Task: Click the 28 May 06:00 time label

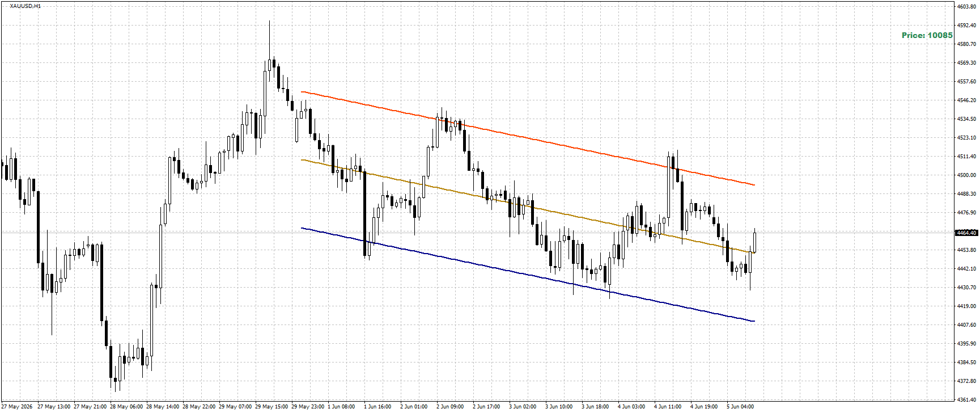Action: 127,407
